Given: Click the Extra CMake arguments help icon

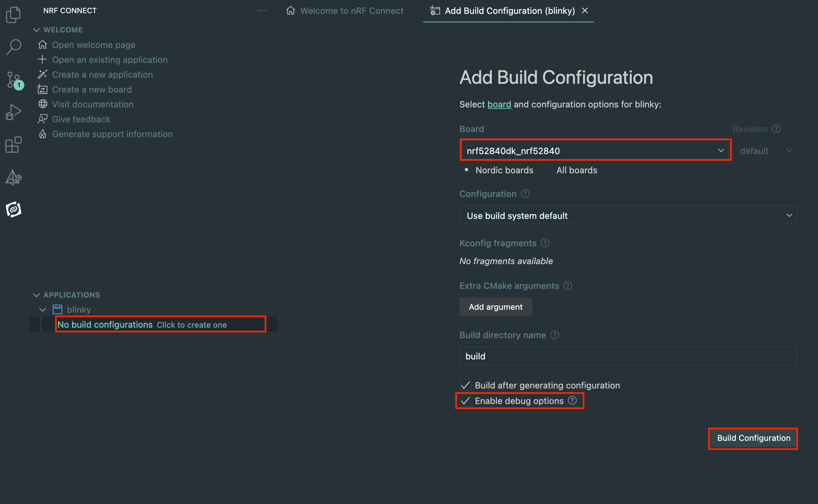Looking at the screenshot, I should [568, 286].
